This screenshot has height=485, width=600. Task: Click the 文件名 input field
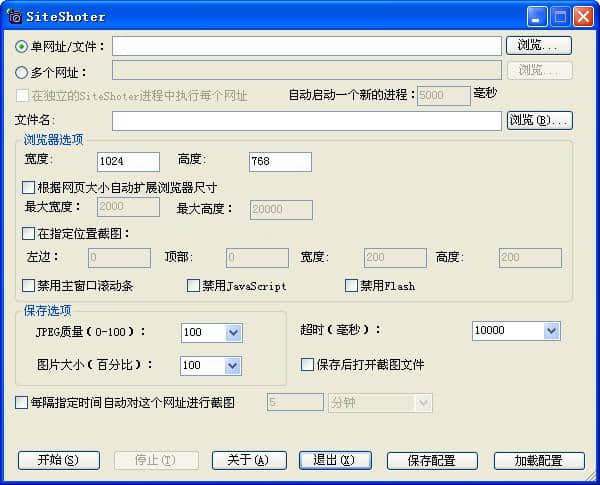(306, 121)
